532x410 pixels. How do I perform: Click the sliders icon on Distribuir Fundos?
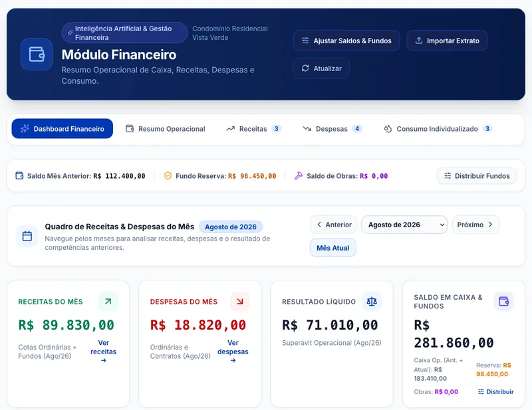click(x=448, y=175)
